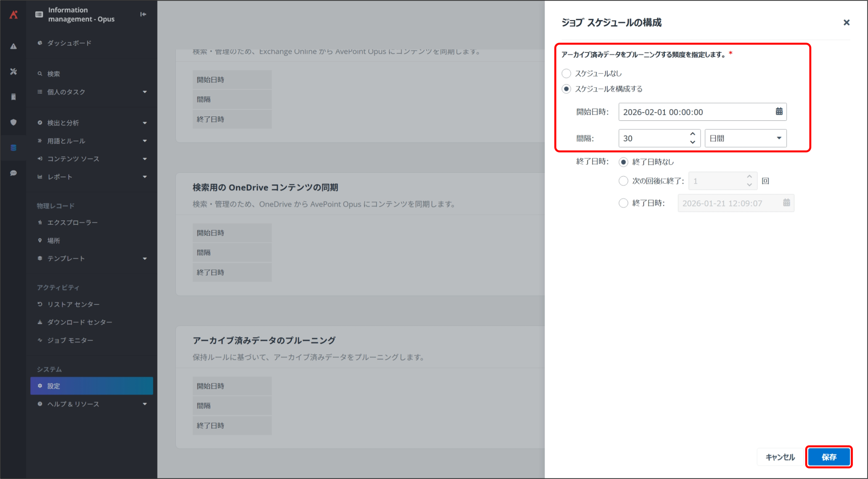Expand 検出と分析 menu section
The width and height of the screenshot is (868, 479).
pyautogui.click(x=92, y=123)
